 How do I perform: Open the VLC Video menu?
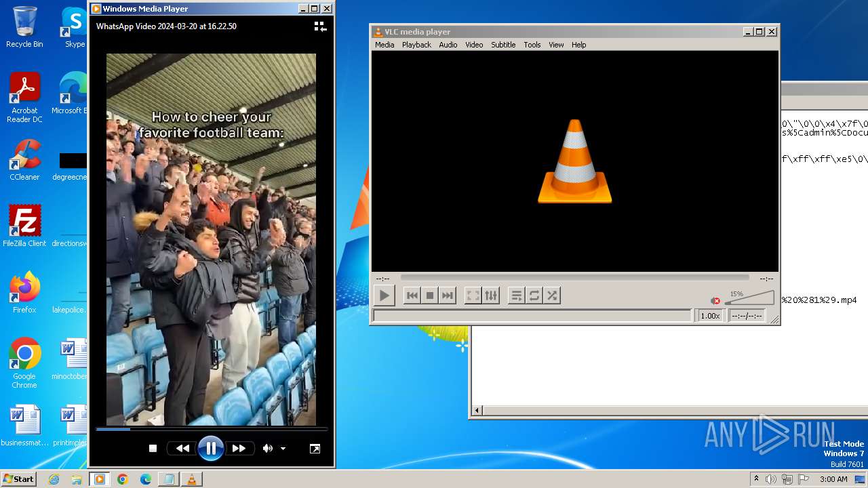[x=474, y=45]
